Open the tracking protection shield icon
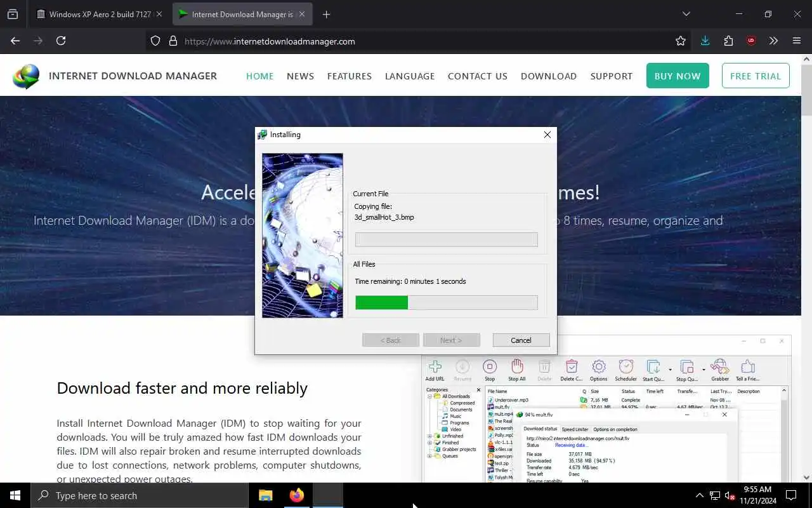The width and height of the screenshot is (812, 508). tap(155, 41)
